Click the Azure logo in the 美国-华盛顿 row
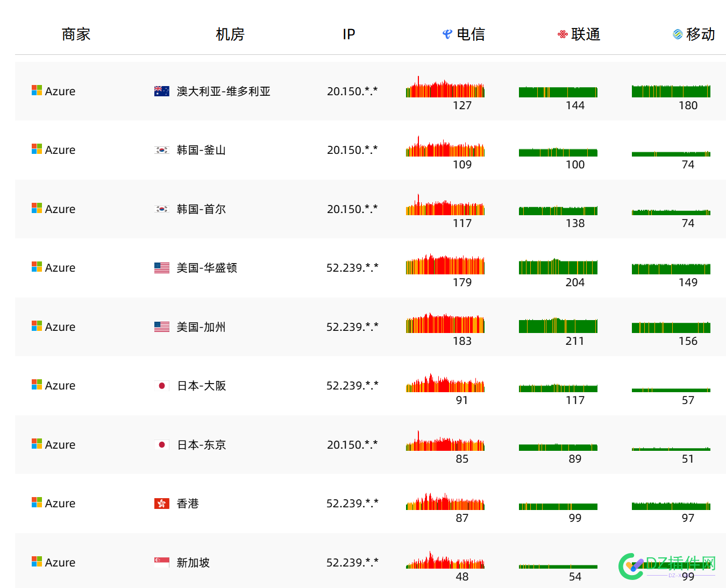 [37, 267]
